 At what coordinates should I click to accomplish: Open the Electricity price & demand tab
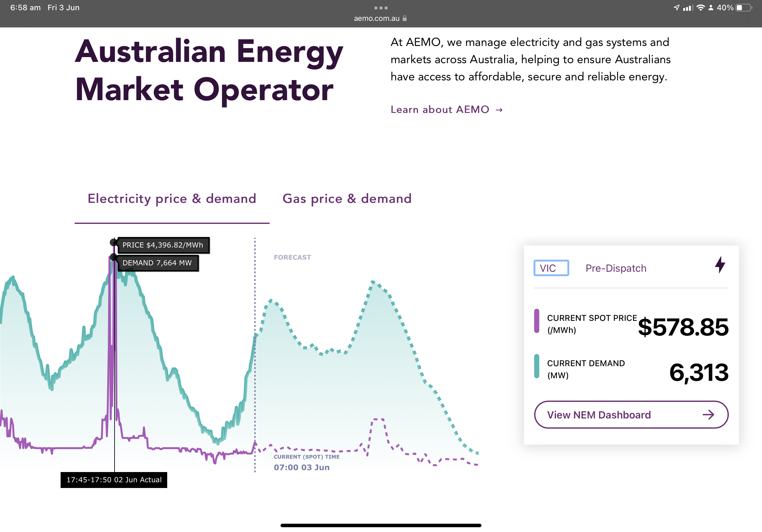click(172, 199)
